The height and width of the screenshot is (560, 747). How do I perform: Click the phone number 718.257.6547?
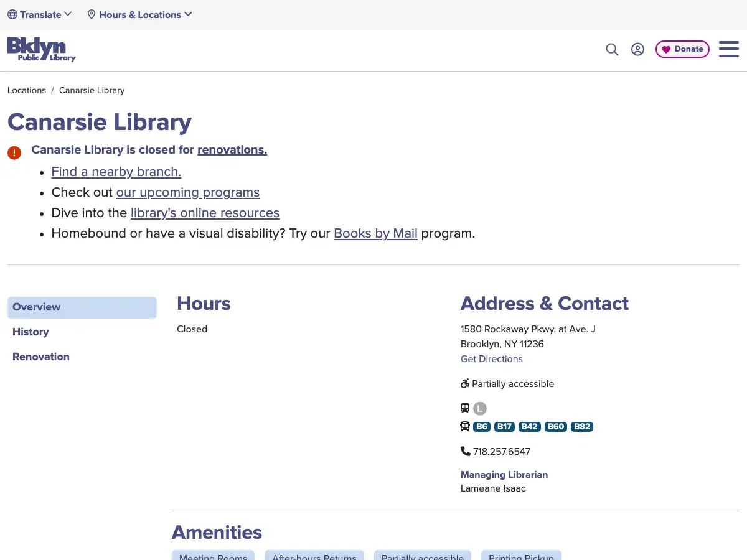click(x=502, y=452)
